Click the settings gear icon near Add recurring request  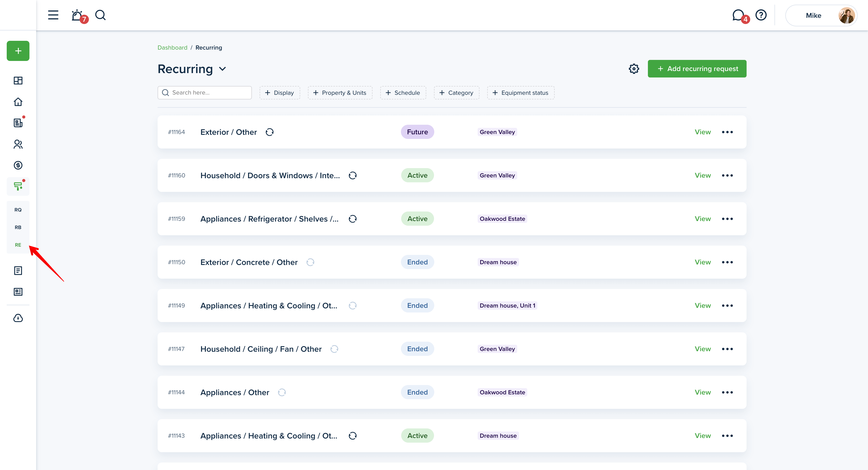[x=634, y=69]
